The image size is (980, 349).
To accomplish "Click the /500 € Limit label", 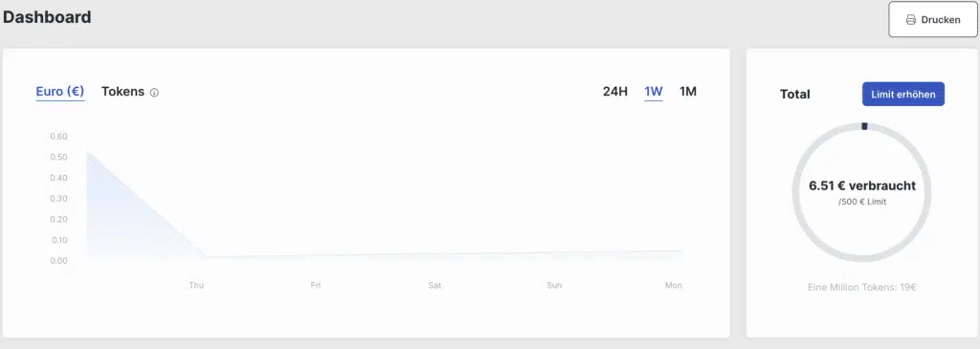I will [862, 202].
